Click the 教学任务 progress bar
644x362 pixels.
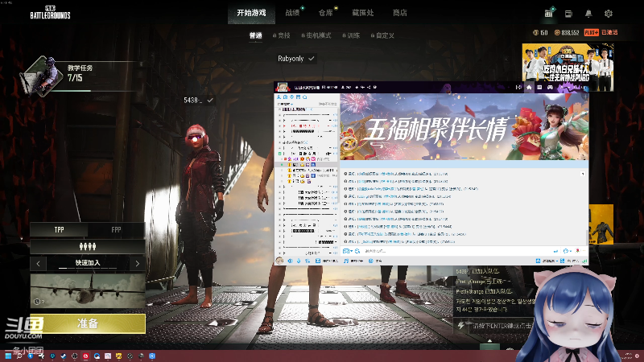pos(101,91)
